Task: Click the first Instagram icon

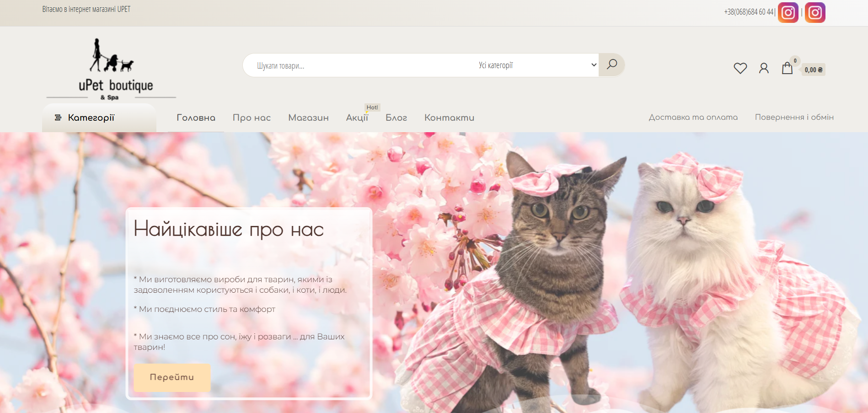Action: [788, 12]
